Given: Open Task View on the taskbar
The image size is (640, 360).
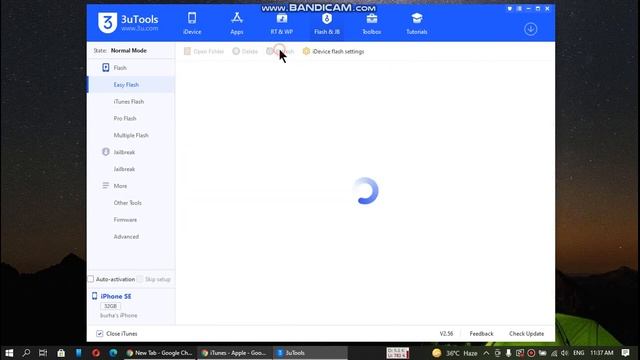Looking at the screenshot, I should click(x=43, y=353).
